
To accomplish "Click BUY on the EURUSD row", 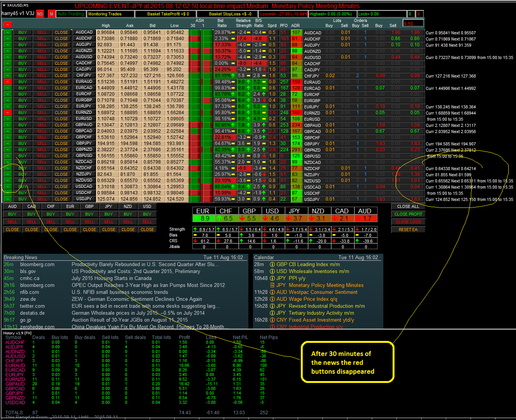I will click(23, 119).
